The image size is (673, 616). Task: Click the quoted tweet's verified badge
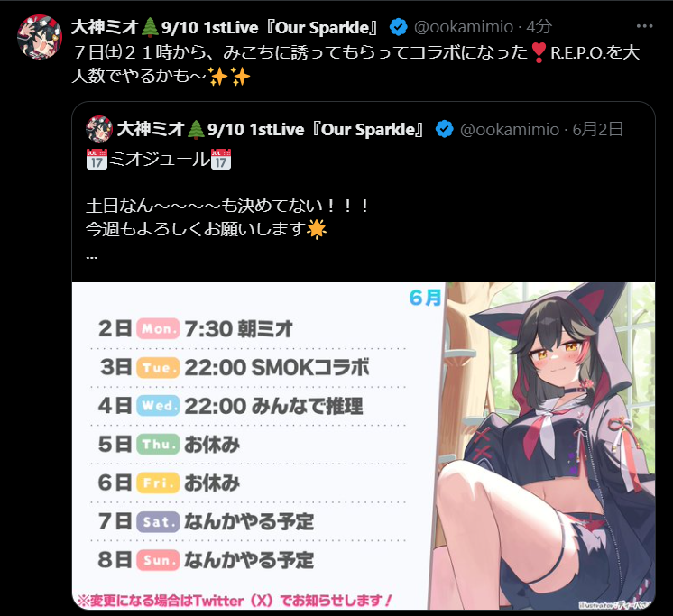click(444, 129)
